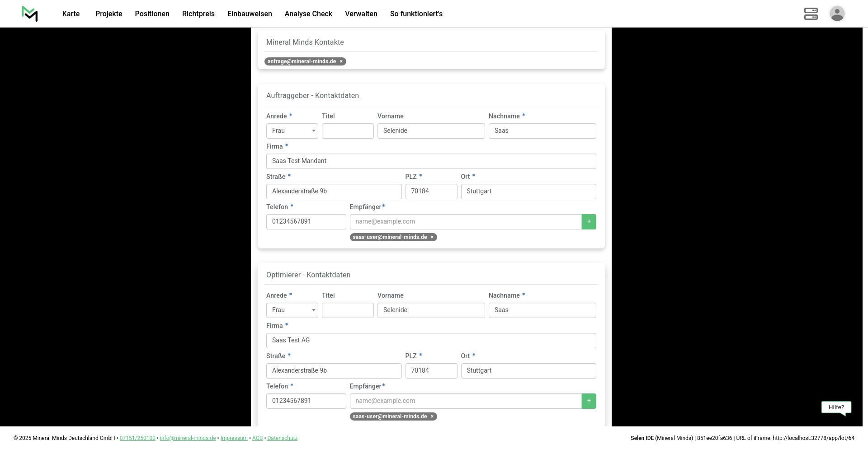Add recipient with Optimierer plus button
This screenshot has height=449, width=868.
click(589, 401)
